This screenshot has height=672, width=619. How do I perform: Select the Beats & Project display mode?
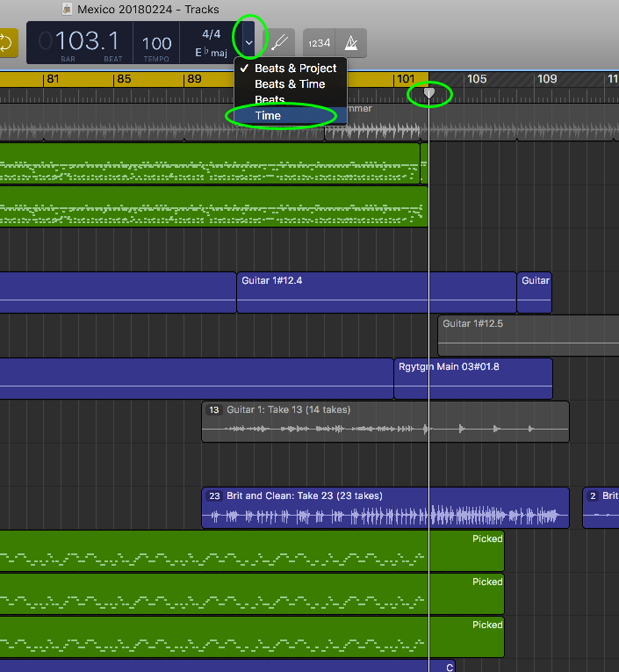(291, 69)
